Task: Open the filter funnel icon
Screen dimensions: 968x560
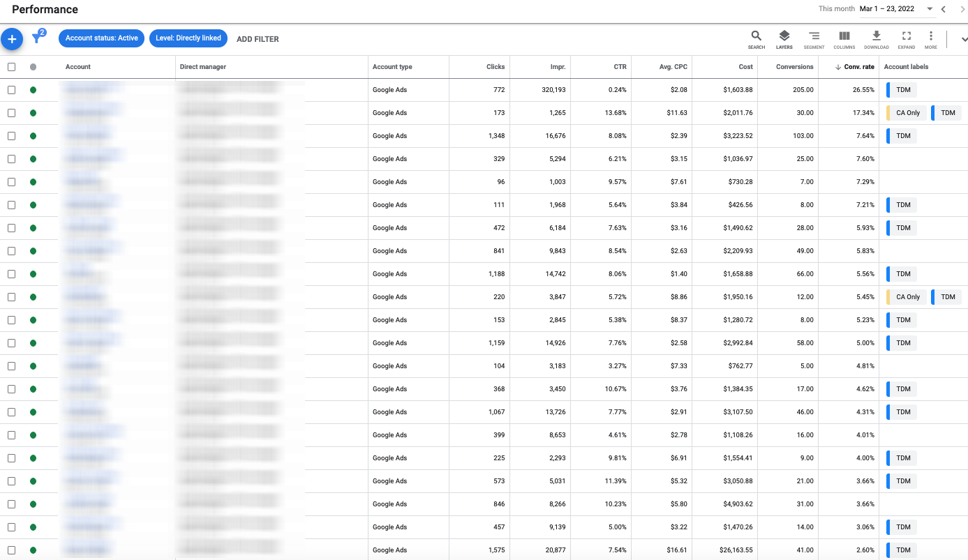Action: click(x=38, y=38)
